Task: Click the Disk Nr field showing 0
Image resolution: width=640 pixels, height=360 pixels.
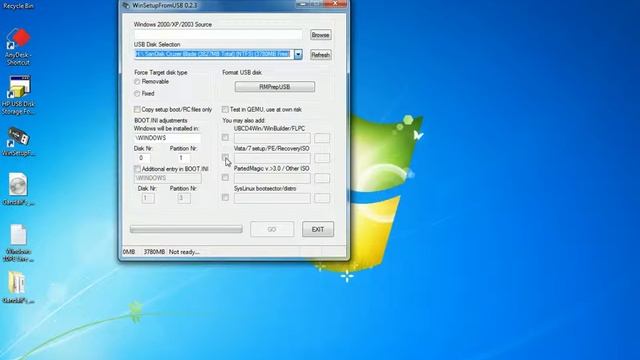Action: pos(143,158)
